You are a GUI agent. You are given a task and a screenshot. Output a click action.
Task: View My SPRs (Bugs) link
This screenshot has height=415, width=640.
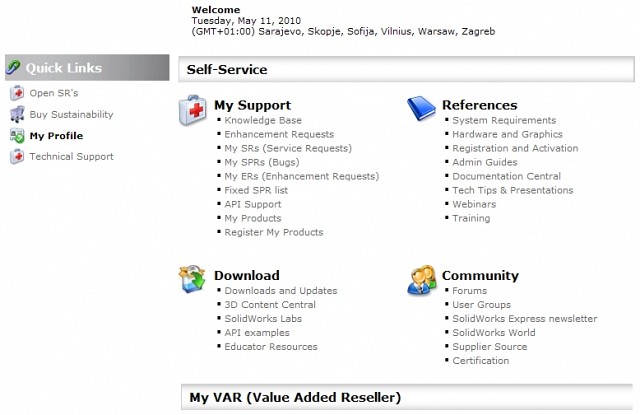pyautogui.click(x=262, y=162)
